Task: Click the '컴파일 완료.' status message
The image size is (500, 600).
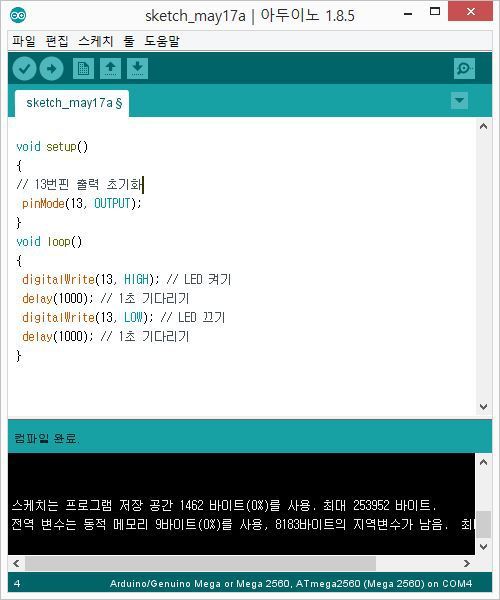Action: [46, 438]
